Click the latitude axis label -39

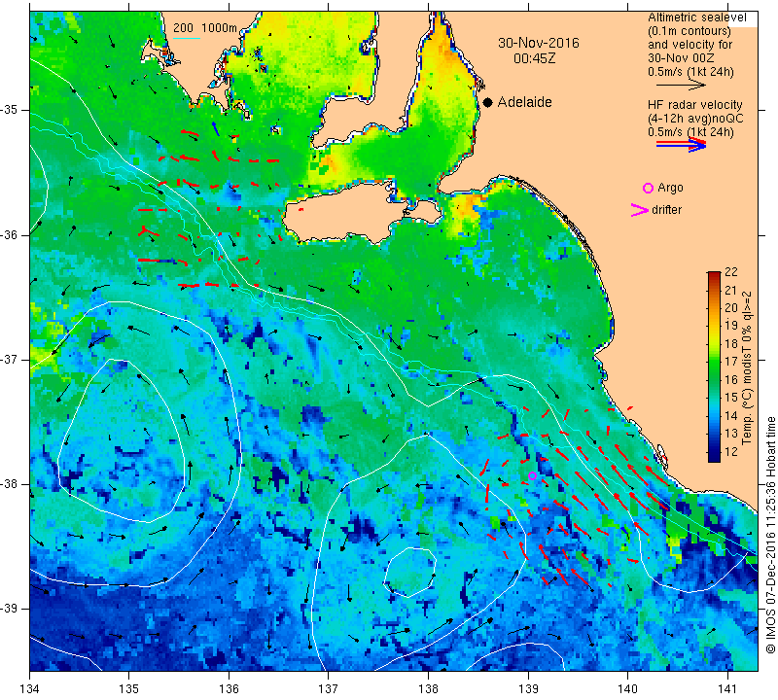(x=9, y=609)
